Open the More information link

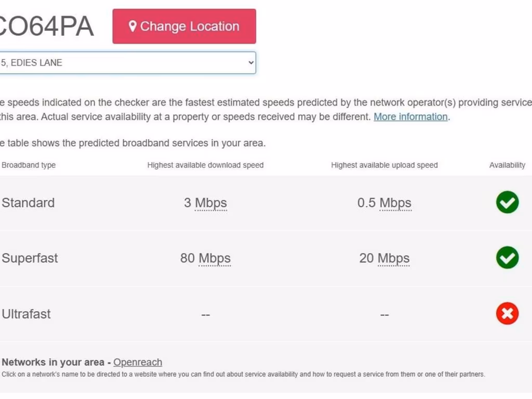coord(410,117)
